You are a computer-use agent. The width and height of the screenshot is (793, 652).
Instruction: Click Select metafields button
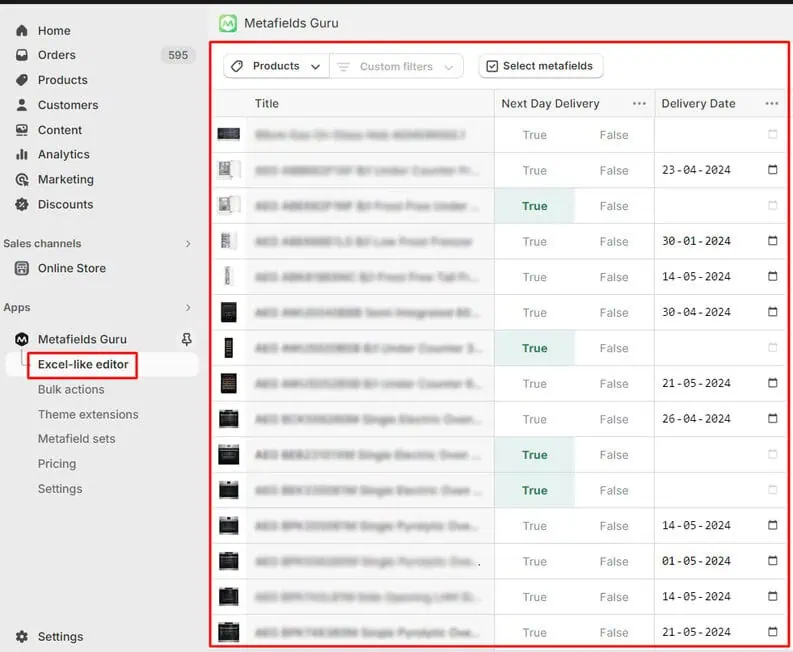pyautogui.click(x=541, y=66)
